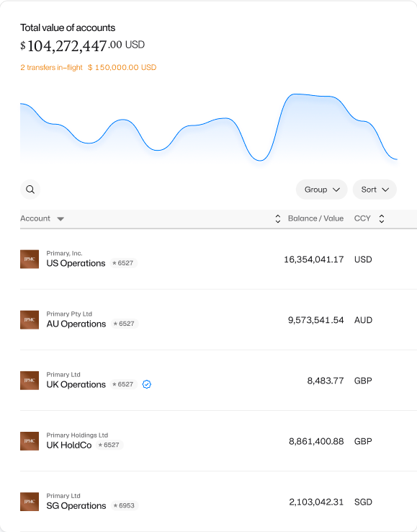Click the 6953 account tag on SG Operations
The width and height of the screenshot is (417, 532).
coord(125,505)
